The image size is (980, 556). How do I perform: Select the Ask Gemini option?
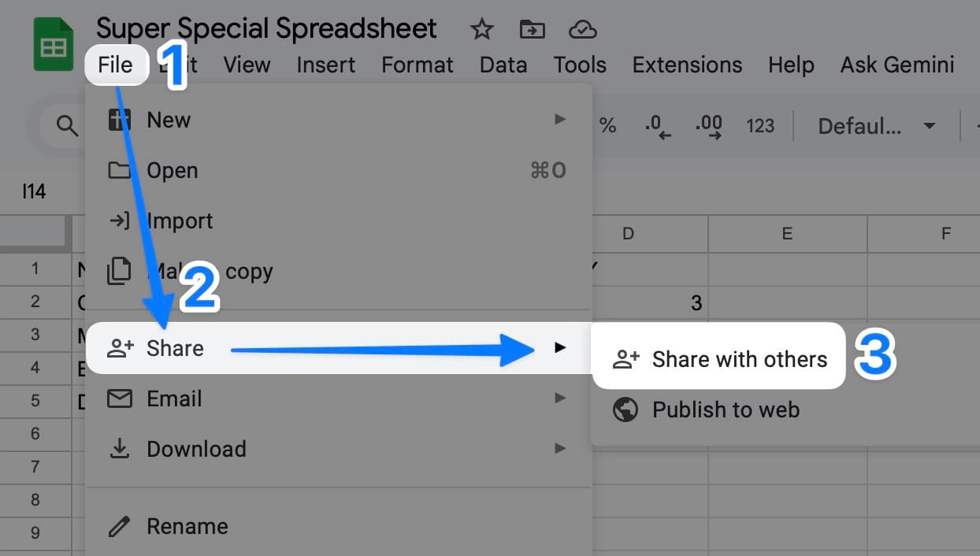[896, 65]
